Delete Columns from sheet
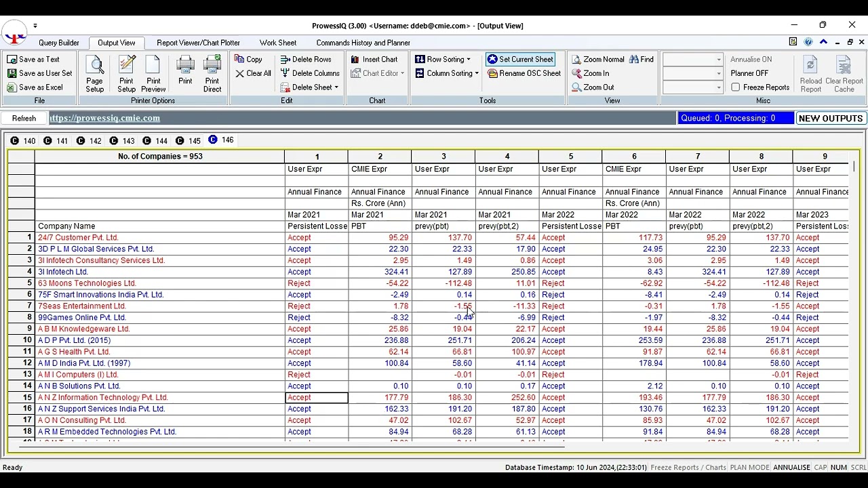 pos(310,73)
